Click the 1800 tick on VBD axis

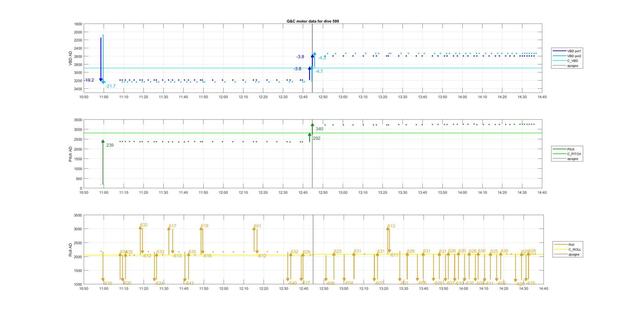tap(78, 24)
